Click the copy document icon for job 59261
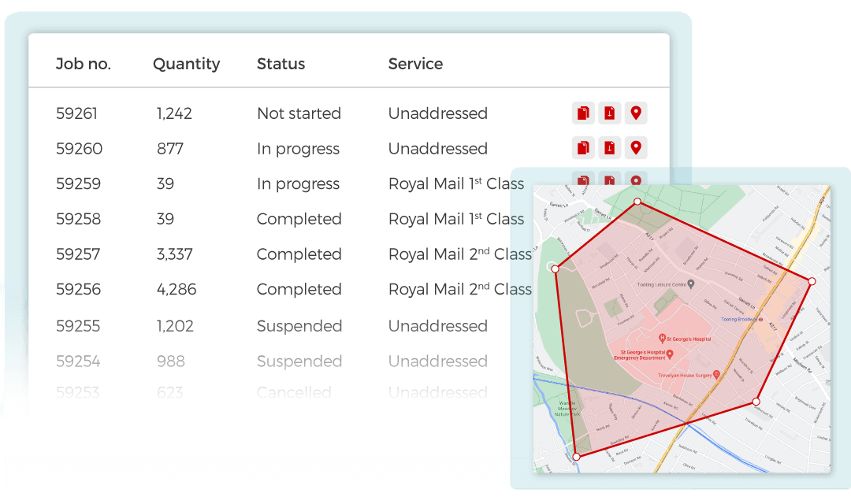This screenshot has width=851, height=504. (x=583, y=113)
